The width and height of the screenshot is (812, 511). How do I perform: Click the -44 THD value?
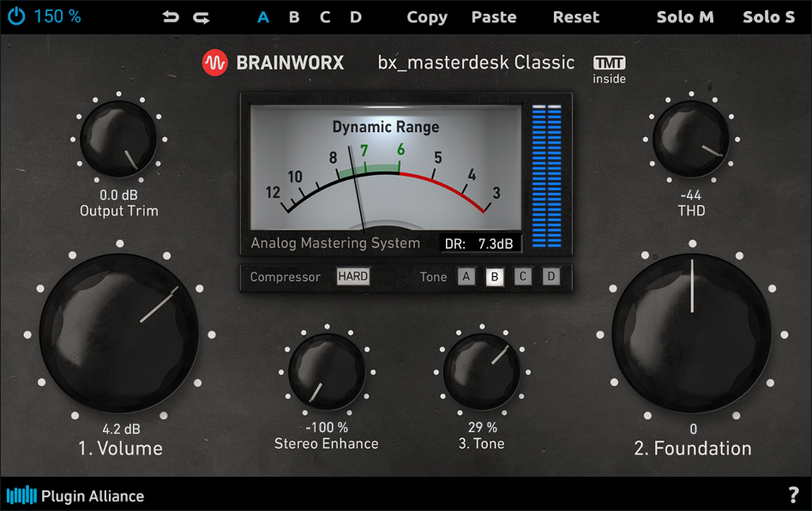[691, 195]
